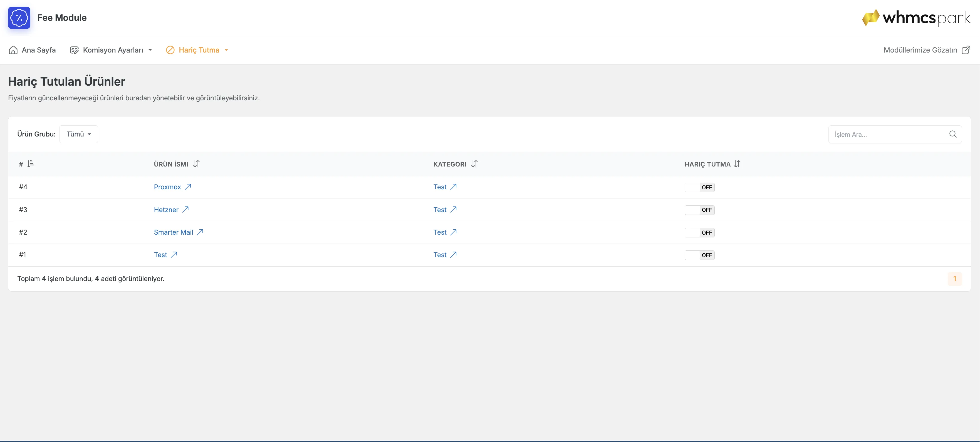The image size is (980, 442).
Task: Sort by HARIÇ TUTMA column arrows
Action: tap(737, 163)
